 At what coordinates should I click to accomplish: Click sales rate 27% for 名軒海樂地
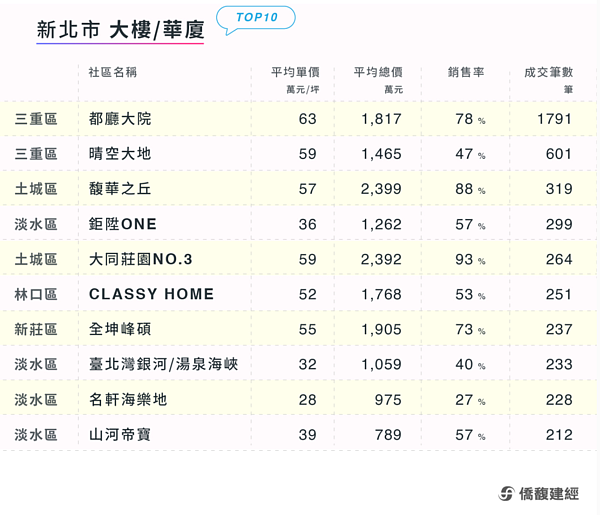pyautogui.click(x=470, y=399)
